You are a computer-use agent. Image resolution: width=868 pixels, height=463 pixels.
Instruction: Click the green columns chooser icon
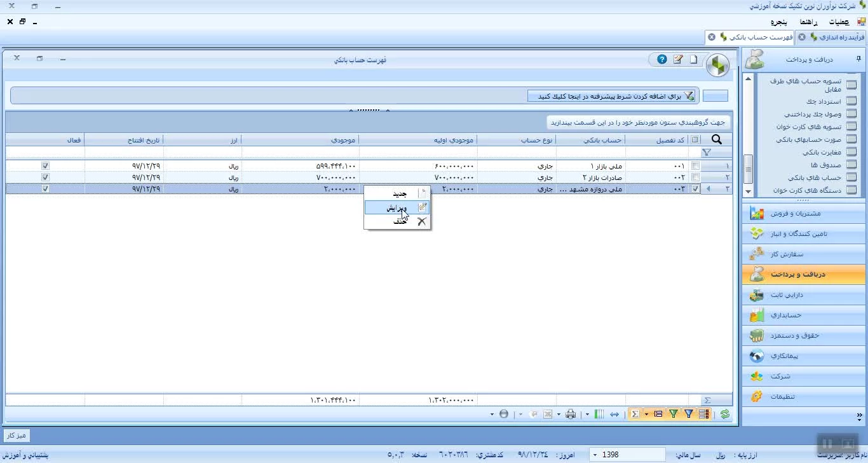[599, 414]
